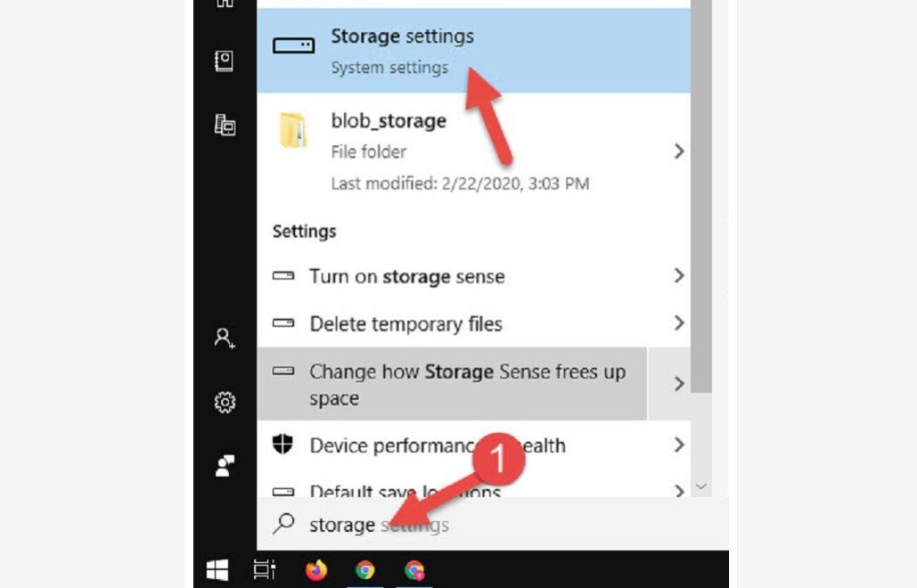Open Settings gear in the Start sidebar

(225, 401)
